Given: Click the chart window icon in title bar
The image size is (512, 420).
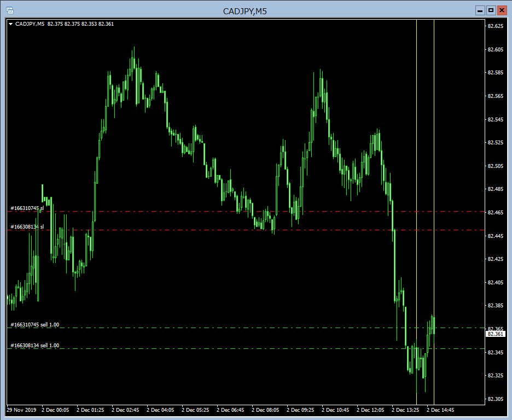Looking at the screenshot, I should (x=10, y=11).
